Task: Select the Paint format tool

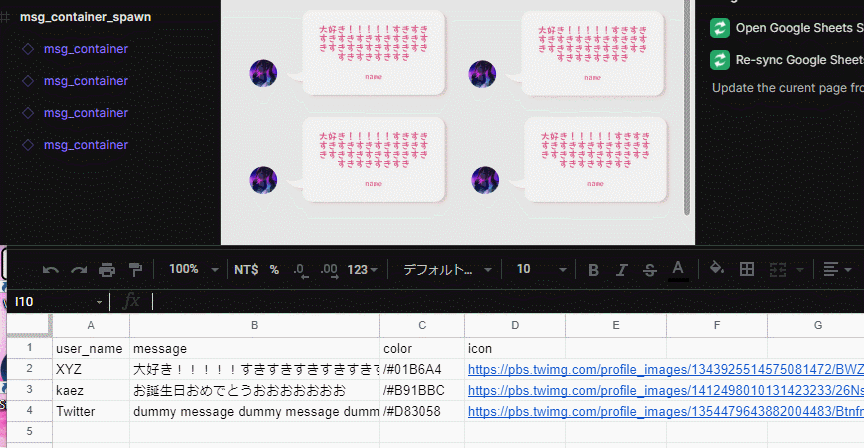Action: pos(135,269)
